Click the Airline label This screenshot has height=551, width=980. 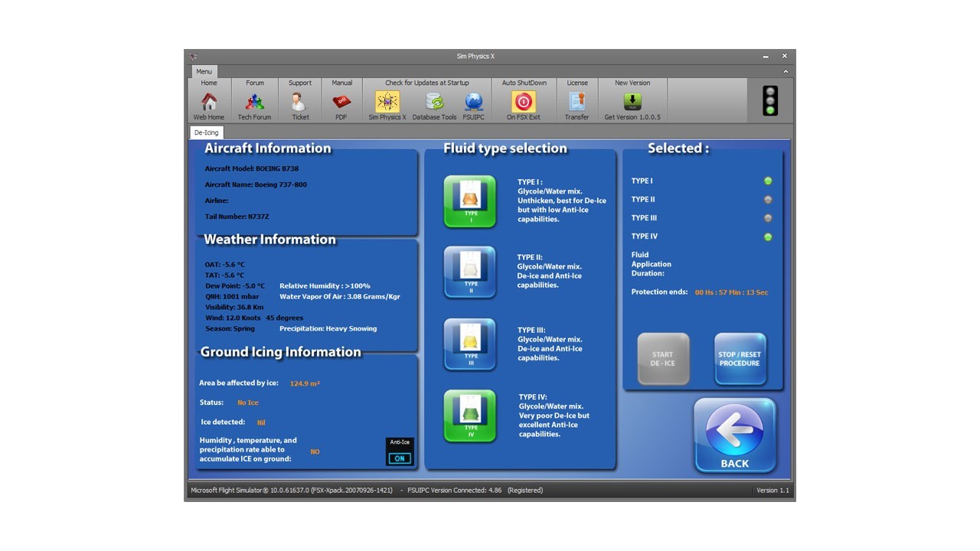pyautogui.click(x=217, y=201)
